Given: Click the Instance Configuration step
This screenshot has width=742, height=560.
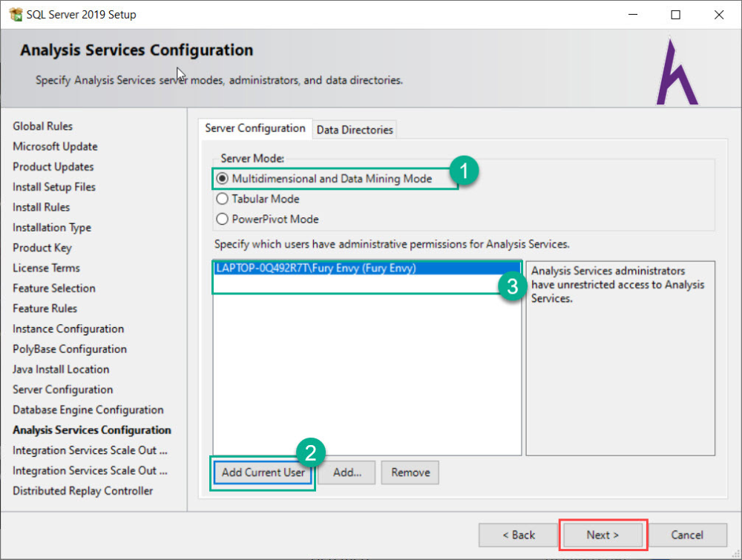Looking at the screenshot, I should point(68,329).
